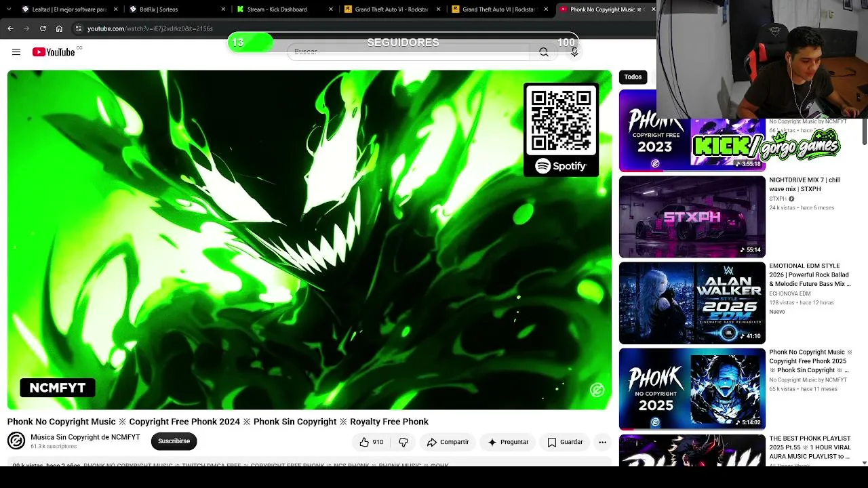Open more actions three-dot menu
This screenshot has height=488, width=868.
pos(602,442)
